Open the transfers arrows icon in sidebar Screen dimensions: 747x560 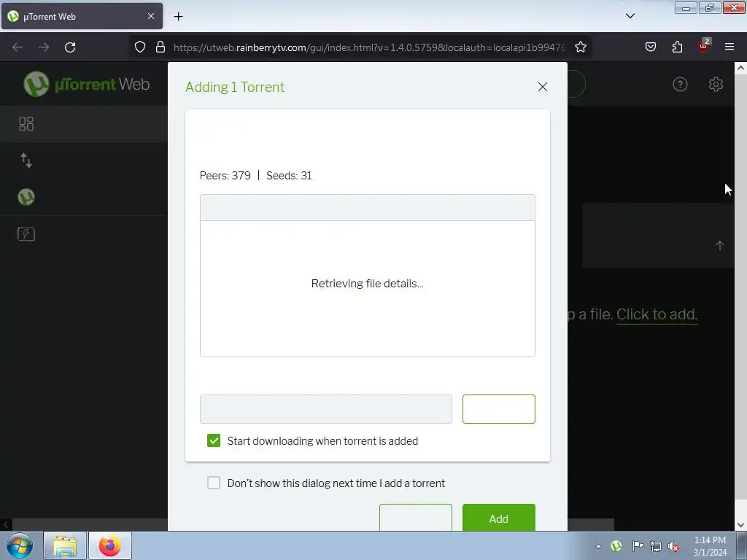click(26, 160)
